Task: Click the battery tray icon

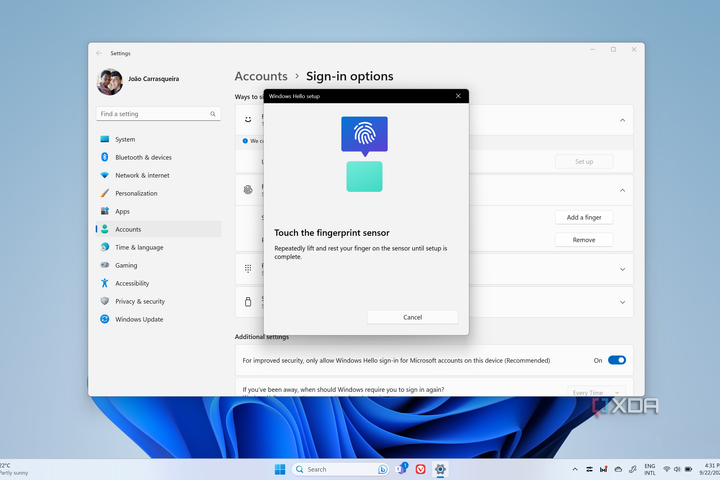Action: [x=688, y=469]
